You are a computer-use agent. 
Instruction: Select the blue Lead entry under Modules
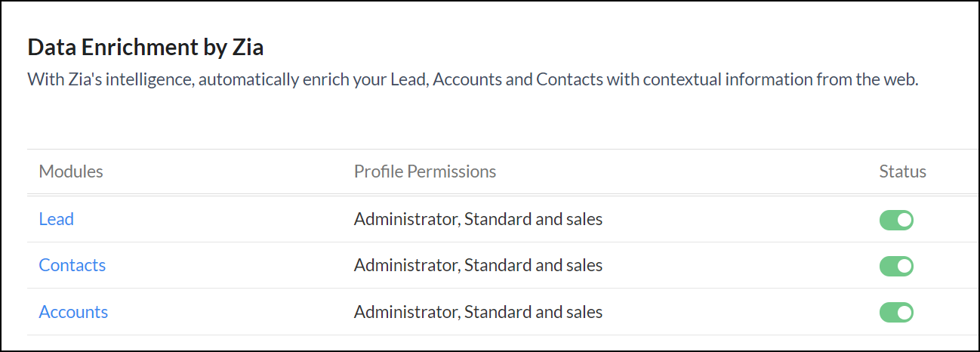[57, 220]
